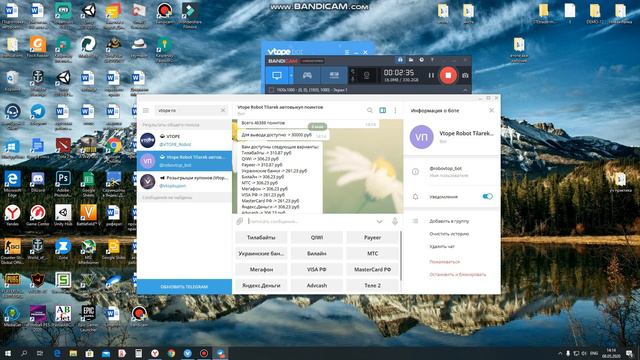The image size is (640, 360).
Task: Click the bot keyboard scrollbar
Action: (401, 256)
